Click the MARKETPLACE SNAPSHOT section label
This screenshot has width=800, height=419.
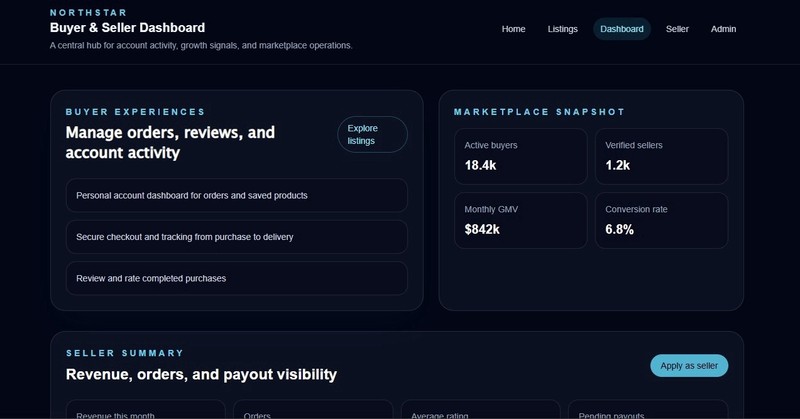539,112
